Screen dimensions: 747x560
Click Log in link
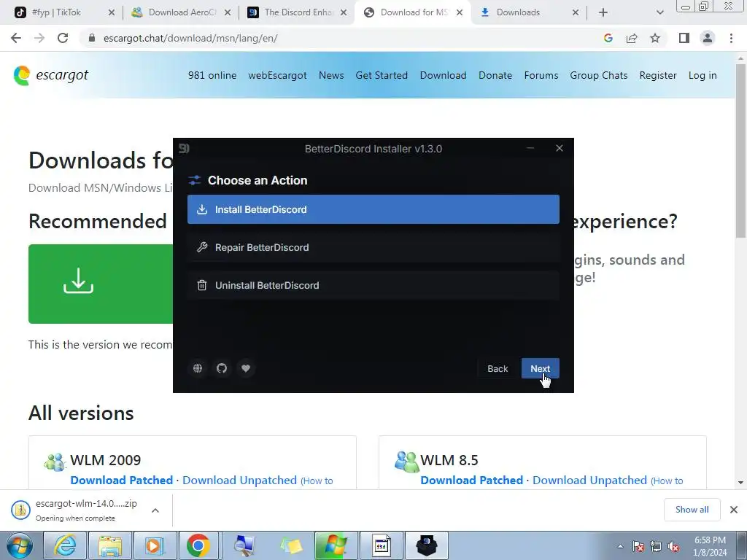point(703,75)
